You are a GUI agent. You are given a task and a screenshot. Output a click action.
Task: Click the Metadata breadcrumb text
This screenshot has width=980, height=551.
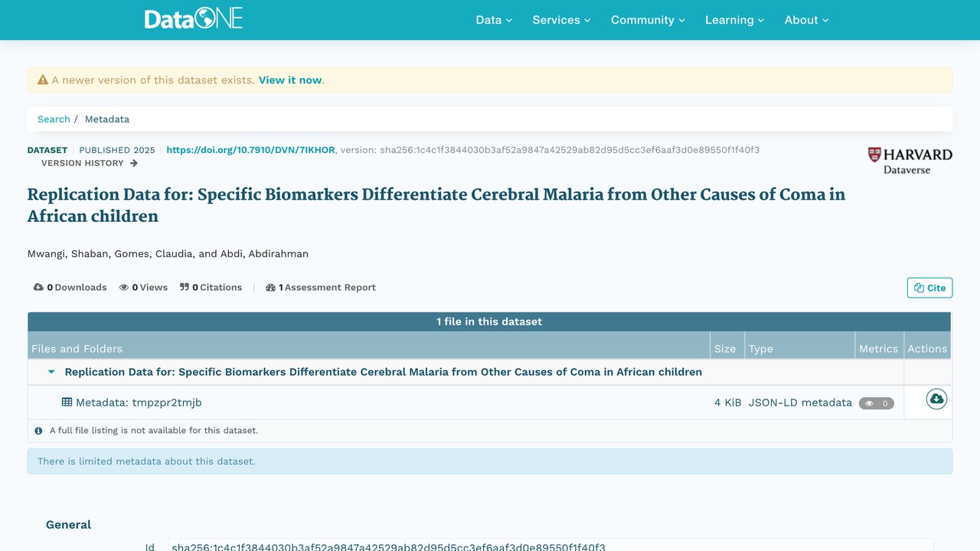(x=107, y=119)
